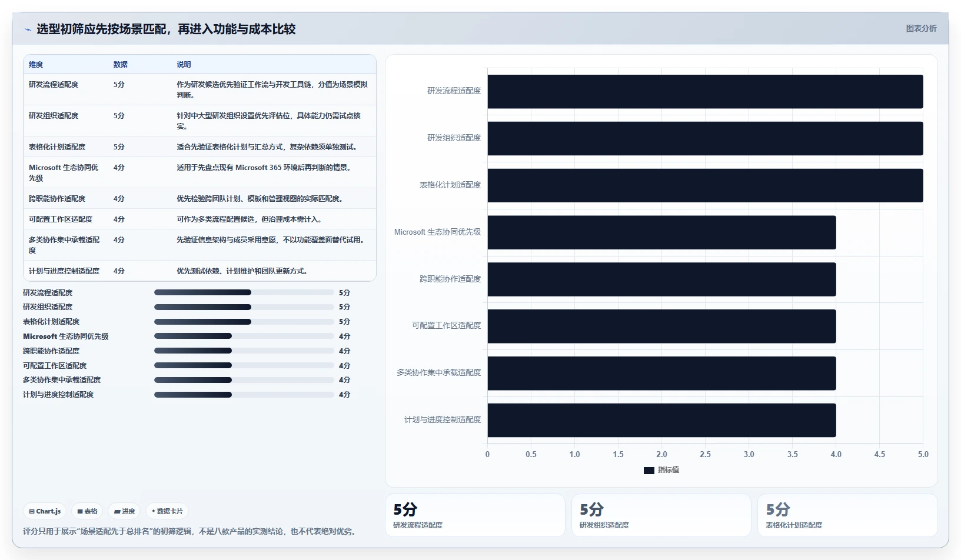Click the 图表分析 label in the header
This screenshot has width=961, height=560.
coord(921,28)
